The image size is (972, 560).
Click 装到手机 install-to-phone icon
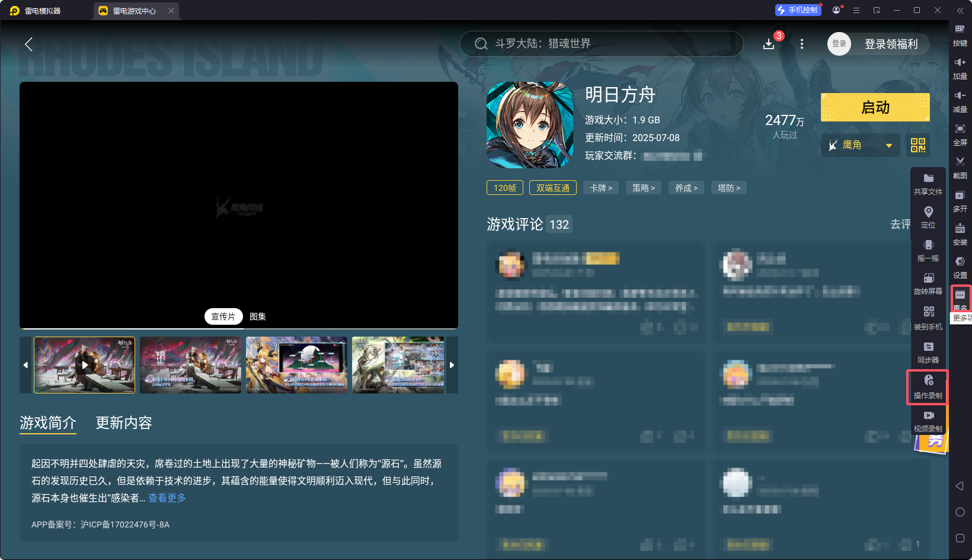[x=928, y=317]
